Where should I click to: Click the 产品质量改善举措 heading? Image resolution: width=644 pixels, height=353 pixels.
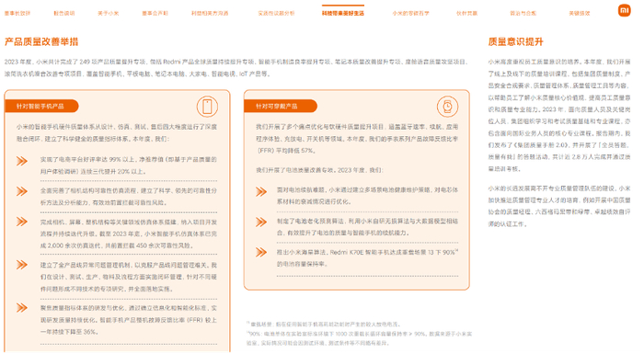tap(41, 41)
